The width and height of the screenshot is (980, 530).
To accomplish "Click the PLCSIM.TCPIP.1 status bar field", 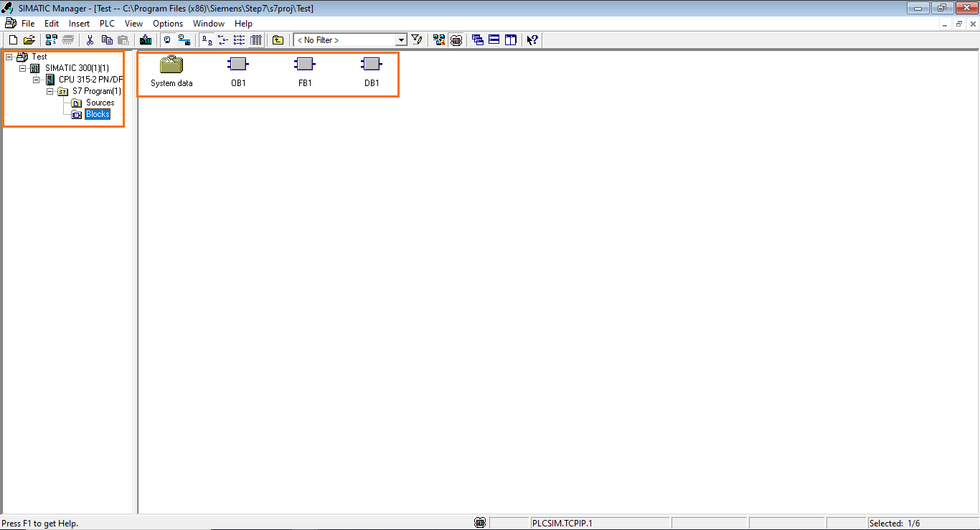I will [600, 522].
